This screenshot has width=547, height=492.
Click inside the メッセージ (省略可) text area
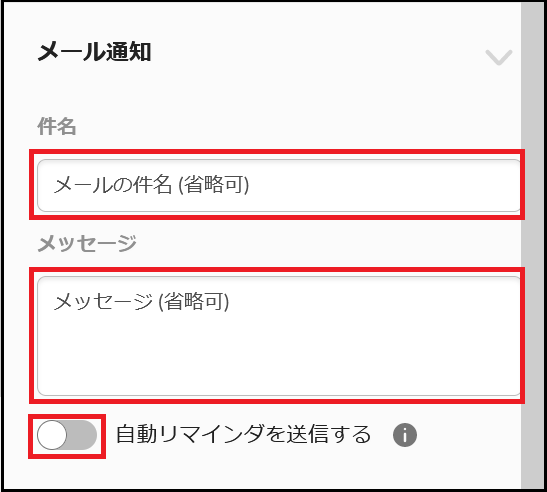click(x=278, y=336)
